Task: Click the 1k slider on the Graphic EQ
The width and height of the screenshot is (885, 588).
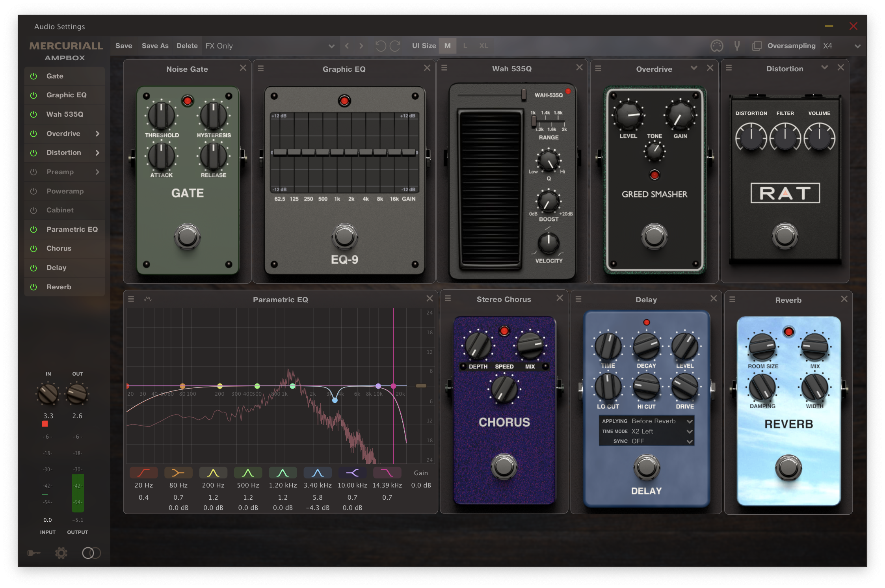Action: (337, 152)
